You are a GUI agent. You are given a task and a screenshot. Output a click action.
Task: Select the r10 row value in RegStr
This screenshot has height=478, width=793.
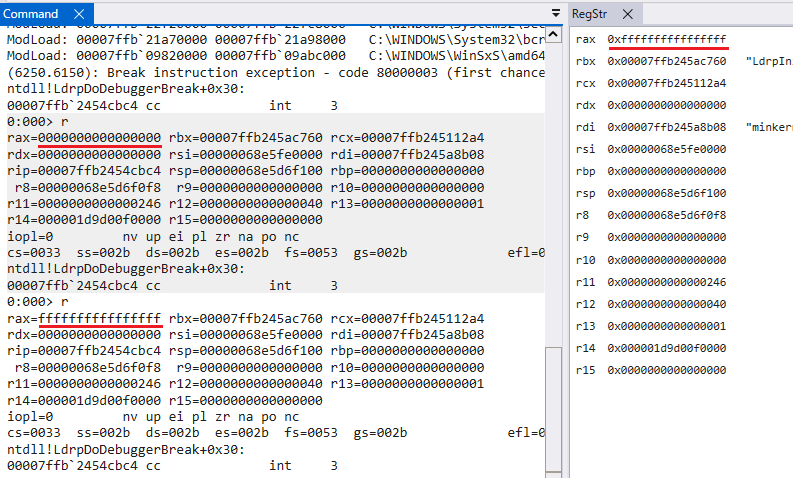[667, 260]
